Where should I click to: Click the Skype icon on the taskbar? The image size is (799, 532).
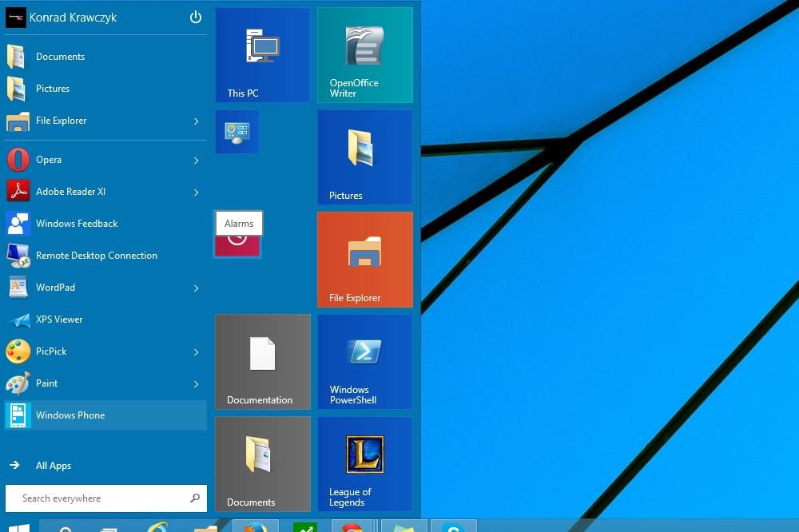click(x=454, y=526)
